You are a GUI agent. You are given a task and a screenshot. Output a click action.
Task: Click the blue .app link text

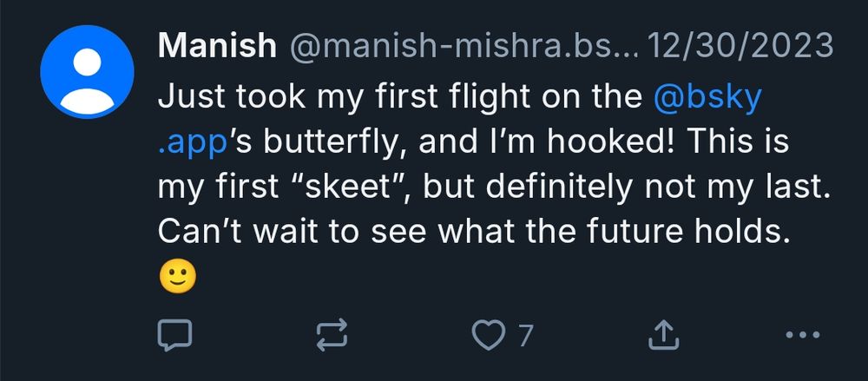193,143
